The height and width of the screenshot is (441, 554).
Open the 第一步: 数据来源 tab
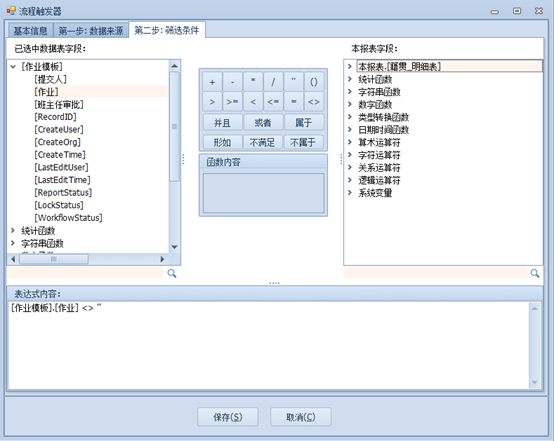pyautogui.click(x=91, y=31)
